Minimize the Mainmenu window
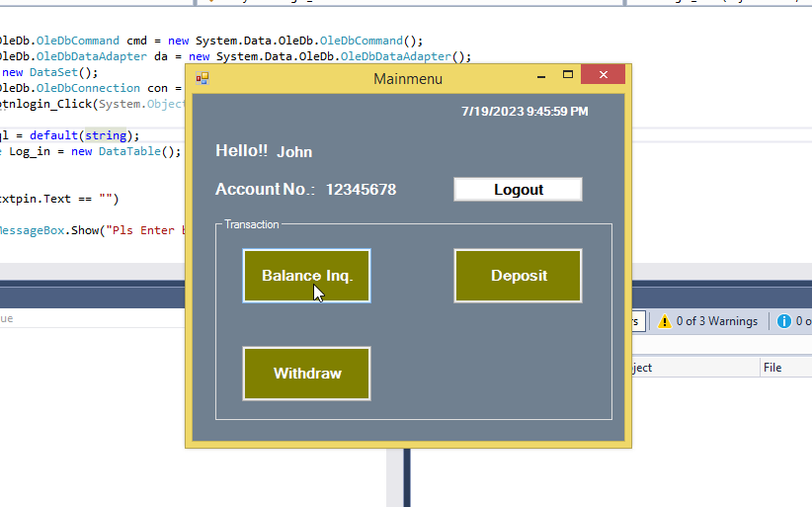This screenshot has width=812, height=507. pyautogui.click(x=540, y=76)
